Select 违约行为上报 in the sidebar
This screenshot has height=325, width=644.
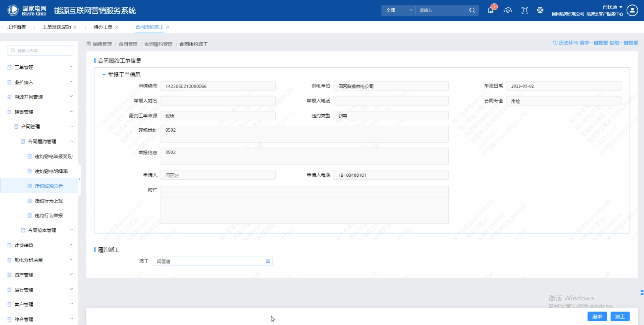click(49, 201)
